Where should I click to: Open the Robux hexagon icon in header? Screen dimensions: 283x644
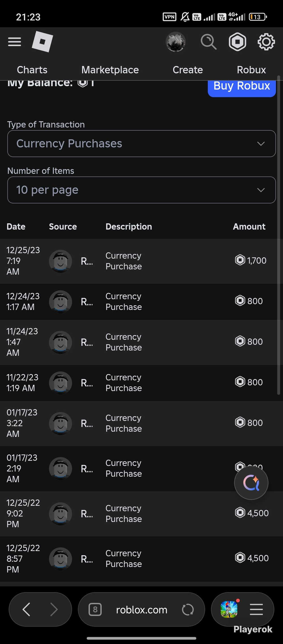pyautogui.click(x=237, y=42)
